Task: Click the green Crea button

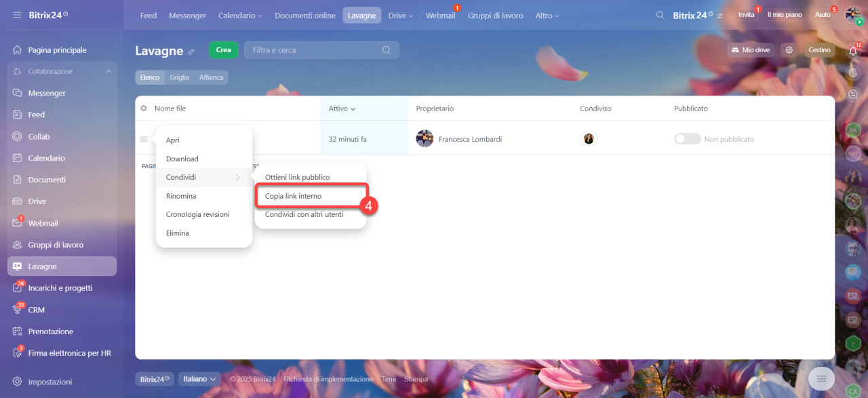Action: point(224,49)
